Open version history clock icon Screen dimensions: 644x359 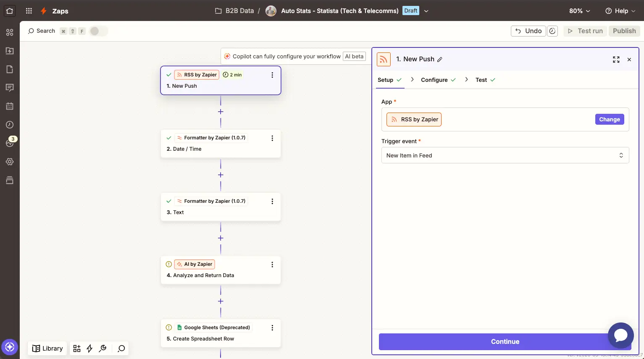tap(552, 31)
